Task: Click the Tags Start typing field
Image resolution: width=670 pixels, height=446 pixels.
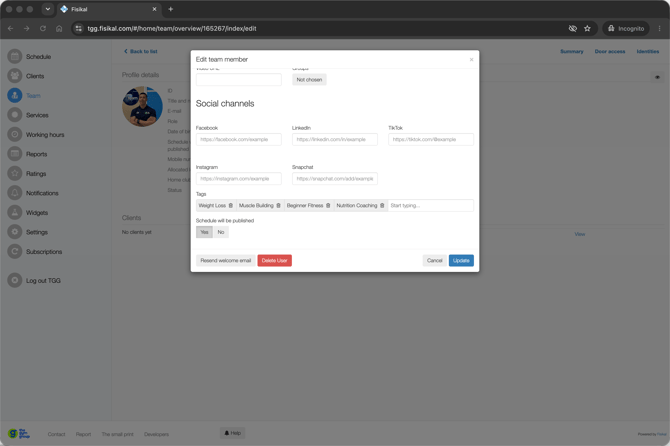Action: [x=430, y=205]
